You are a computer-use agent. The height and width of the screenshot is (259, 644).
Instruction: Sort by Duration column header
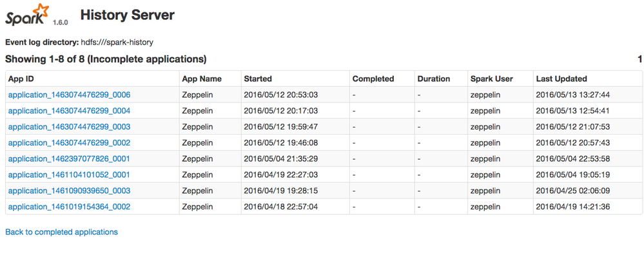[434, 79]
